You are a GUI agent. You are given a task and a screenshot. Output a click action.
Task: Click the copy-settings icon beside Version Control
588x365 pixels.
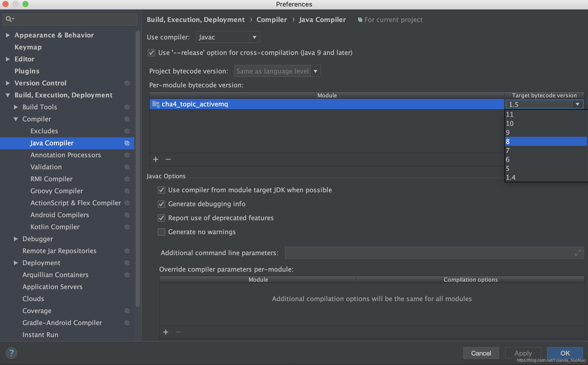click(127, 83)
